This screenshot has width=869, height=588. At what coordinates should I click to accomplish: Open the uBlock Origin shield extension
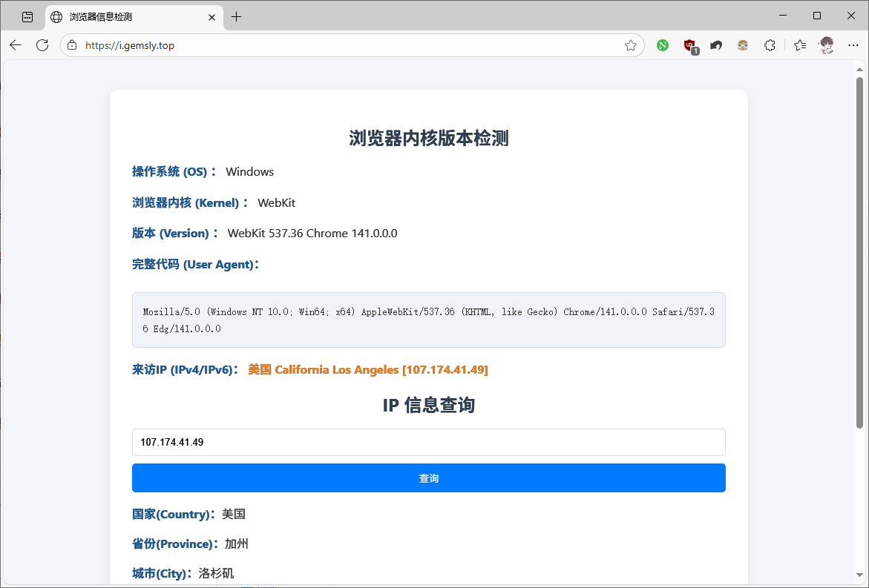690,45
